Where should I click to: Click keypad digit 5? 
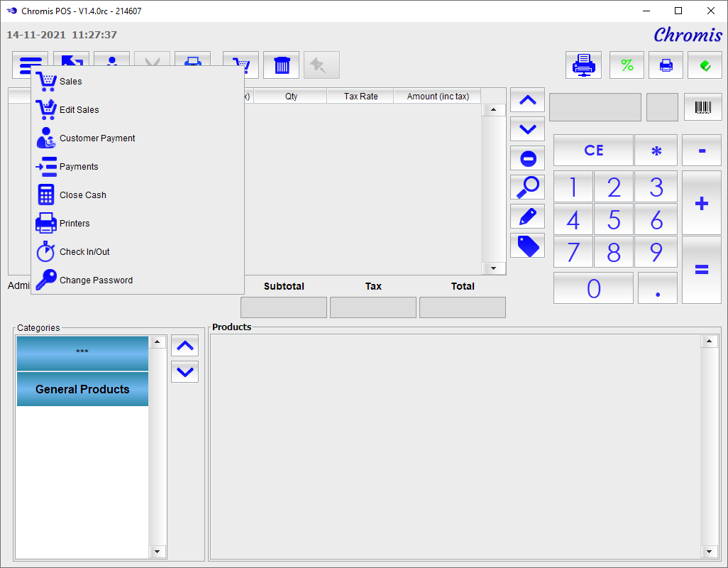point(614,219)
